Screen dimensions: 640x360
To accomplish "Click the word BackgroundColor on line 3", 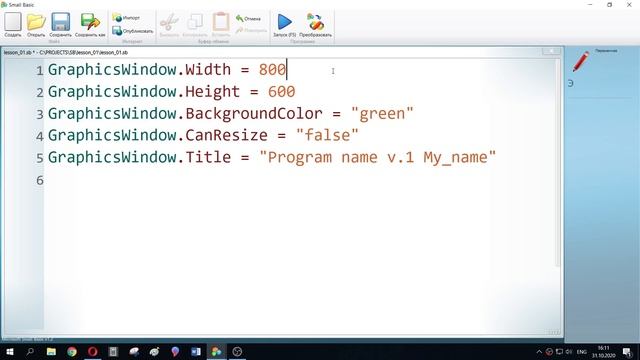I will click(254, 113).
